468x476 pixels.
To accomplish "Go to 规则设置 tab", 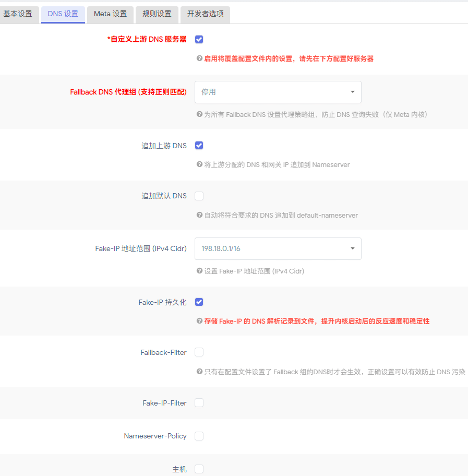I will point(157,14).
